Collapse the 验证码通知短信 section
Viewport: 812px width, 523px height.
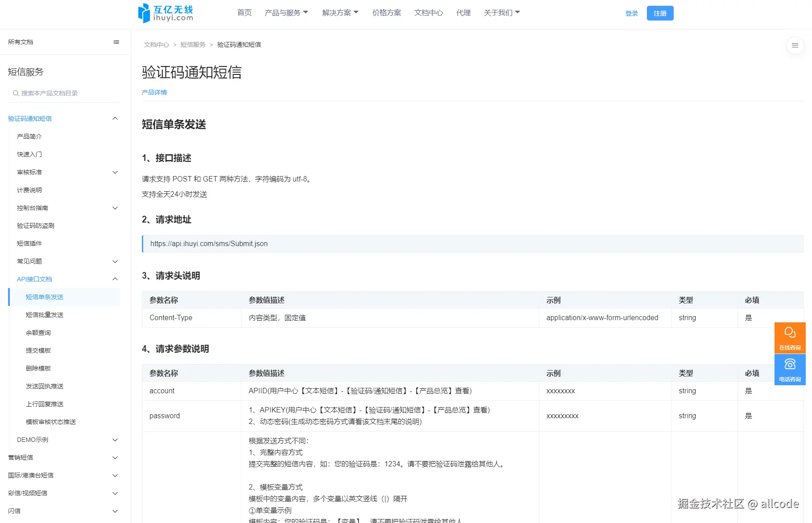tap(115, 119)
